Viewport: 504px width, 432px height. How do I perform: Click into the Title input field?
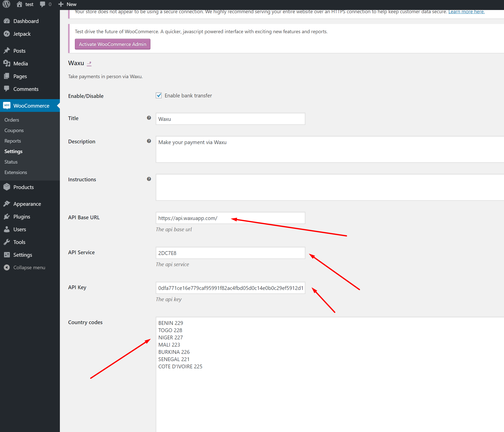point(230,119)
